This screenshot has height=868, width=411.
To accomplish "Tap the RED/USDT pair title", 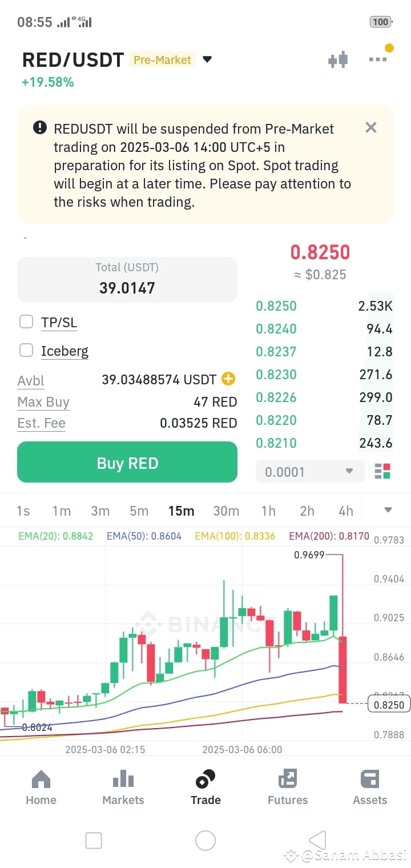I will click(x=73, y=60).
